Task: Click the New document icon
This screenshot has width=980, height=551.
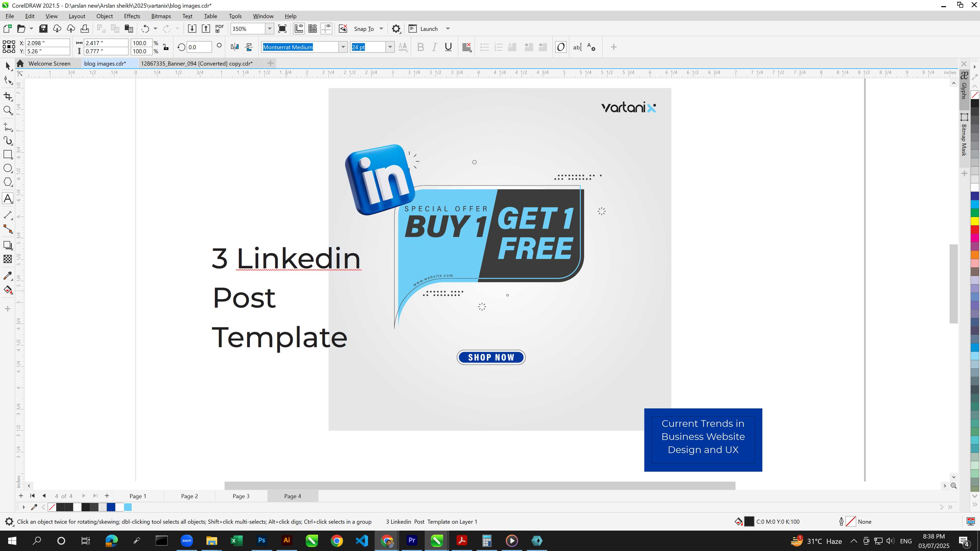Action: pyautogui.click(x=7, y=29)
